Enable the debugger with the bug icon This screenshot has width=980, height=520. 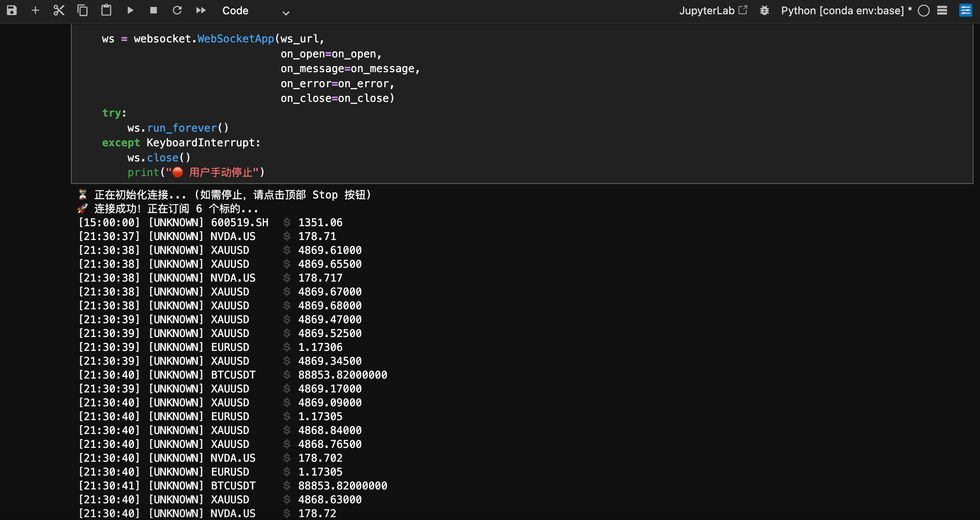765,11
